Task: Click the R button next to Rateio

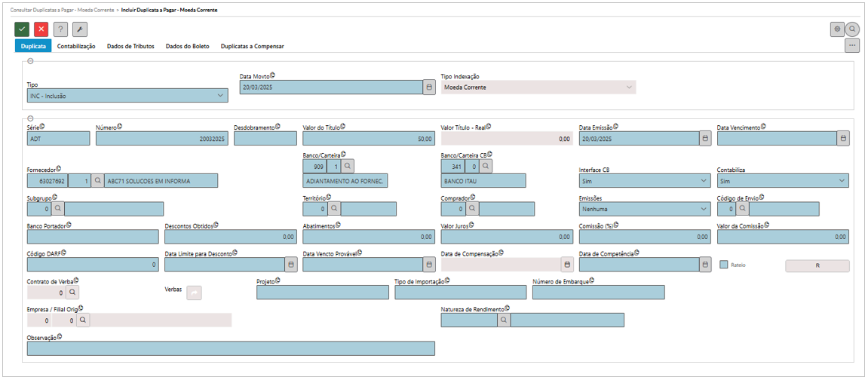Action: point(817,265)
